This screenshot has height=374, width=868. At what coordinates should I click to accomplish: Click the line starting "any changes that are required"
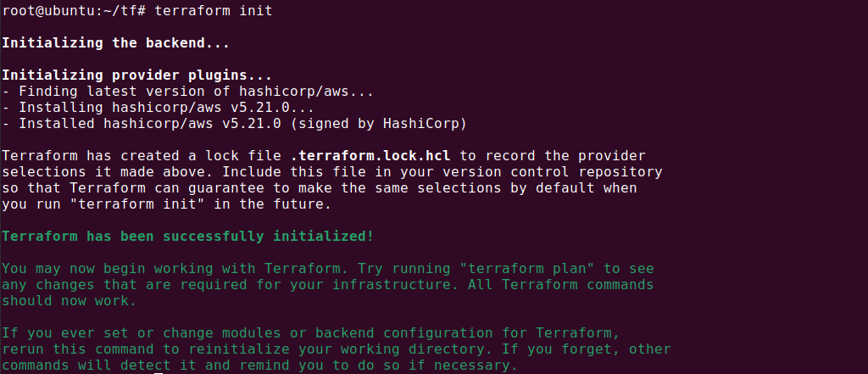pos(327,284)
